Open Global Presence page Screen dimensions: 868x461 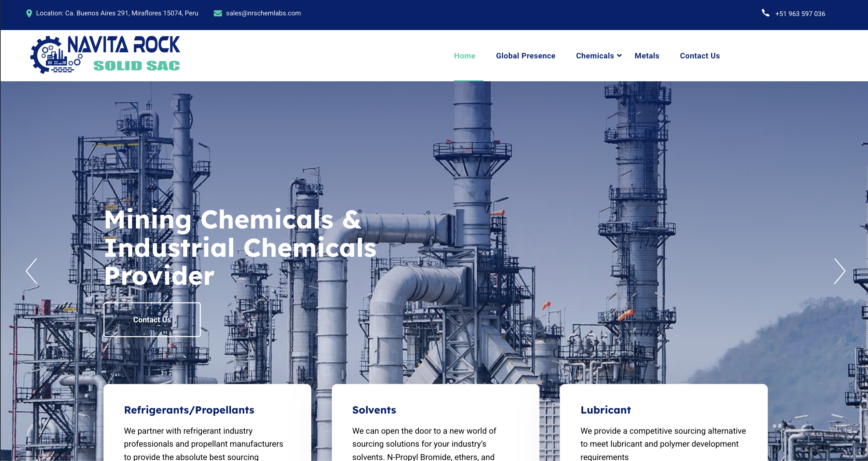(525, 56)
